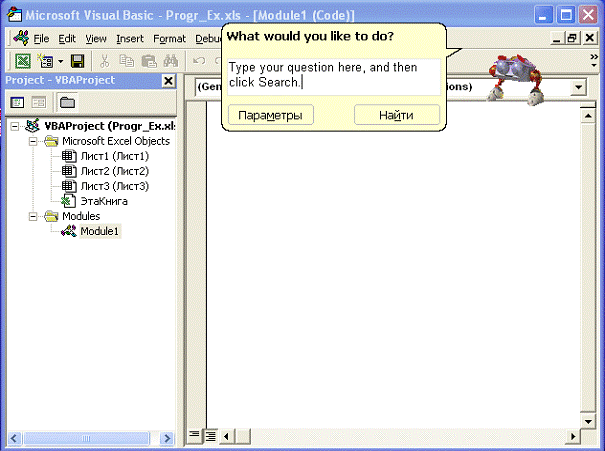The height and width of the screenshot is (451, 605).
Task: Click the Лист2 worksheet icon
Action: pyautogui.click(x=69, y=171)
